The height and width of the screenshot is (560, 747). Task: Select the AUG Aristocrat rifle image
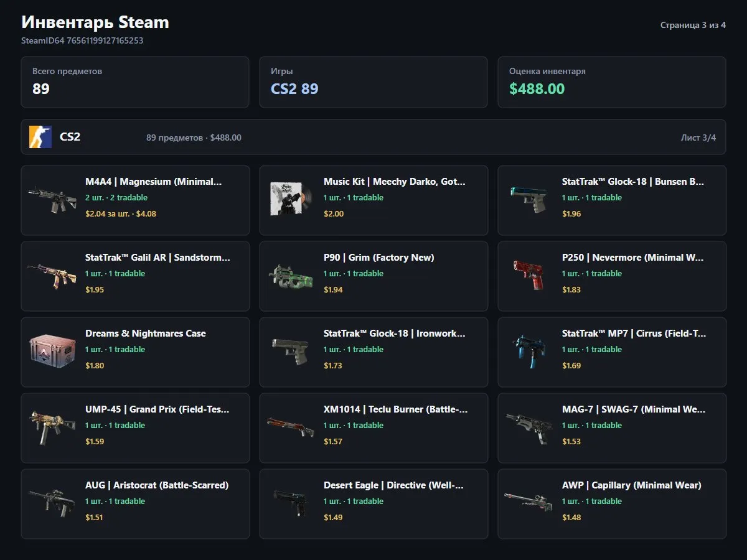[x=52, y=503]
